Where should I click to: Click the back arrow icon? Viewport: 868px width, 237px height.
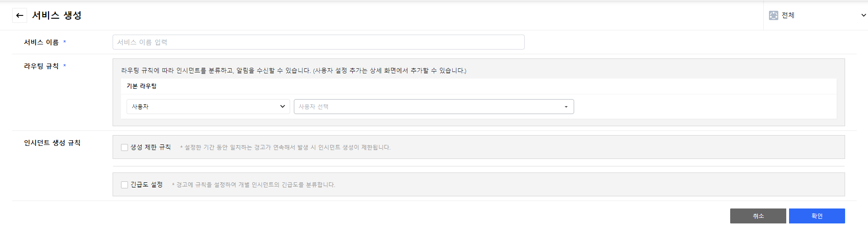20,15
